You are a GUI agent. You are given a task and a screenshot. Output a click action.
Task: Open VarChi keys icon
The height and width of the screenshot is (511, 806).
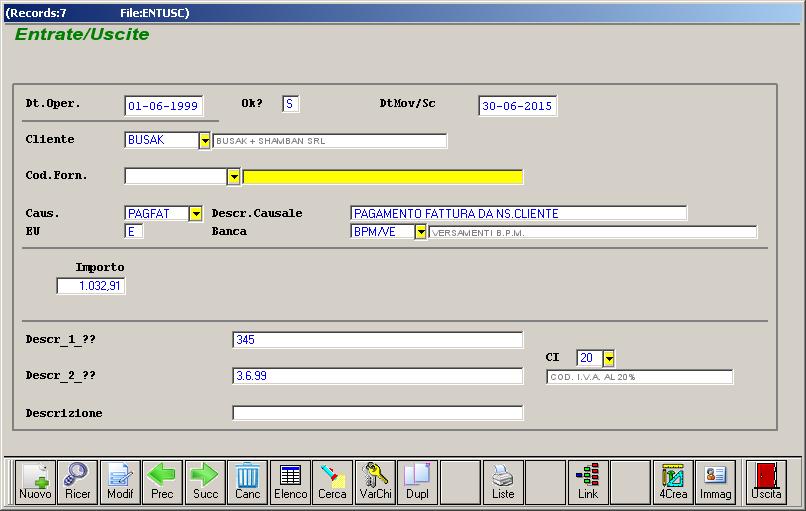pos(375,482)
